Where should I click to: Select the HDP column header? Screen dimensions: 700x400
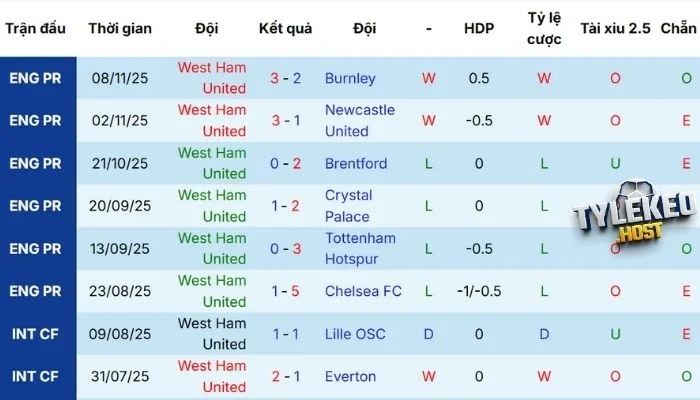479,28
